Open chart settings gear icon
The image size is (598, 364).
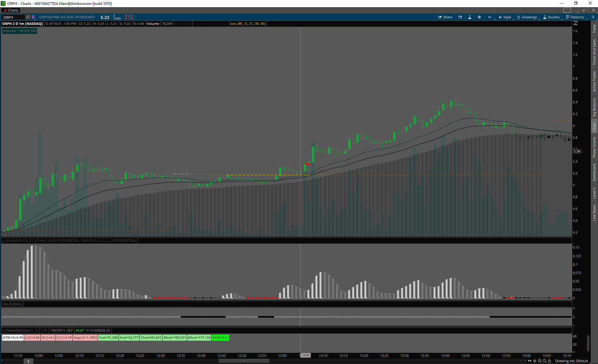479,17
